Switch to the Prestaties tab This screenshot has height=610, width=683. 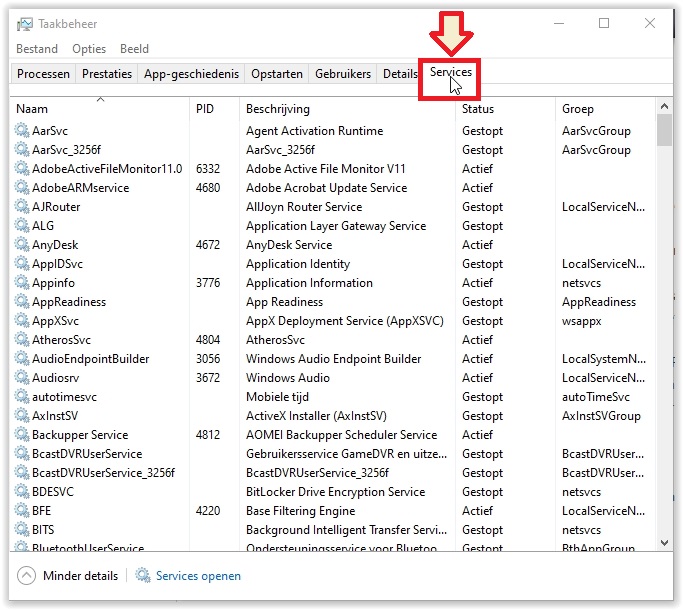tap(107, 74)
